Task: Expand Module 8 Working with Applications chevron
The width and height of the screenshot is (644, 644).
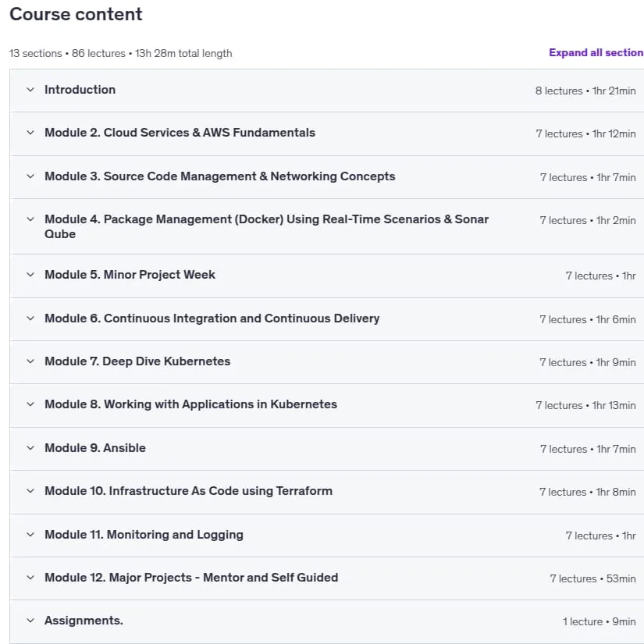Action: [x=30, y=404]
